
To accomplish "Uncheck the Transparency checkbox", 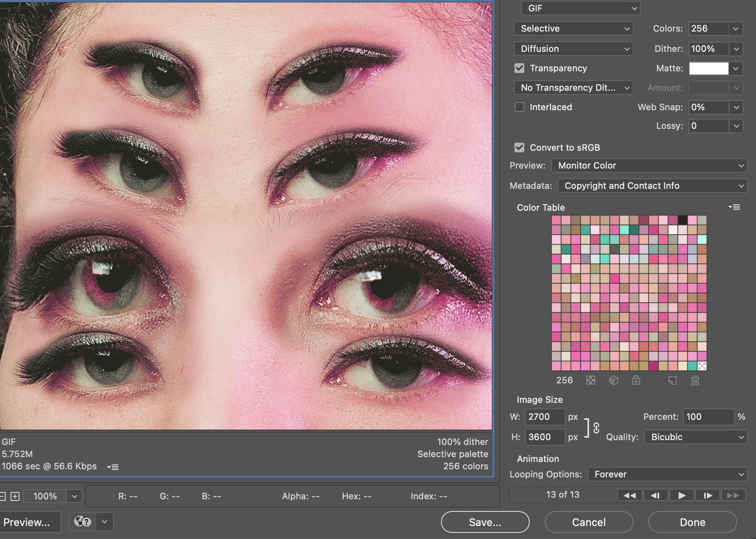I will (x=519, y=68).
